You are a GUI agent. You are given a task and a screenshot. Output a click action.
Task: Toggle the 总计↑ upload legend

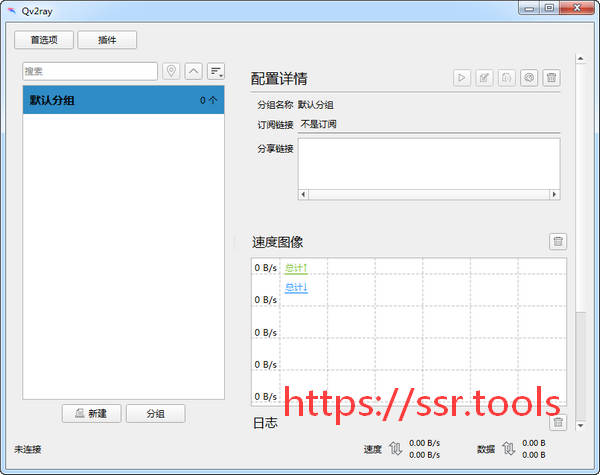[295, 268]
